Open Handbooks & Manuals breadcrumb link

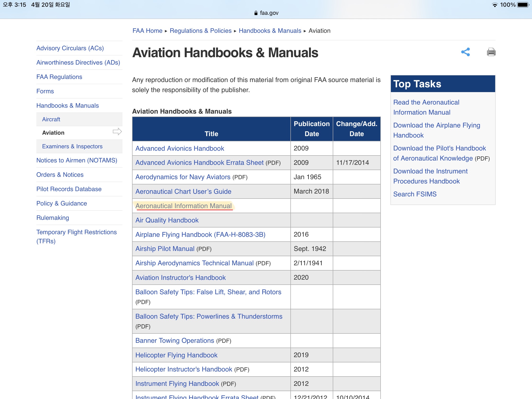tap(270, 31)
